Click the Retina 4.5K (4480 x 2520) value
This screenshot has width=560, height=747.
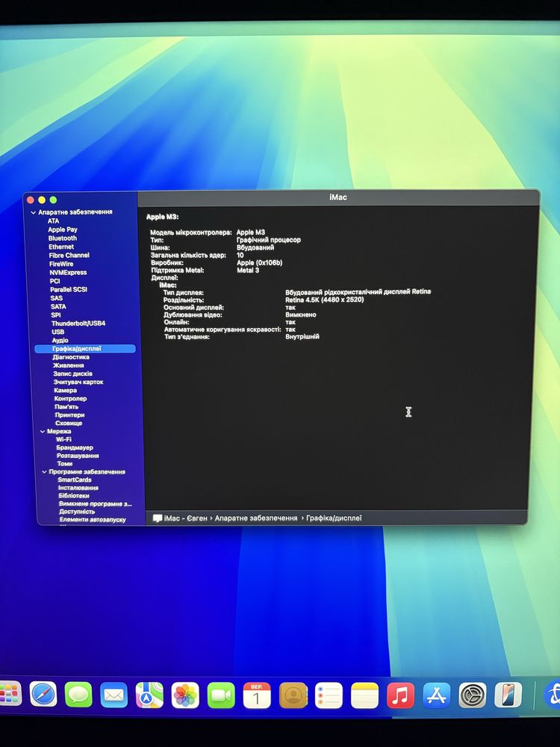click(x=325, y=300)
